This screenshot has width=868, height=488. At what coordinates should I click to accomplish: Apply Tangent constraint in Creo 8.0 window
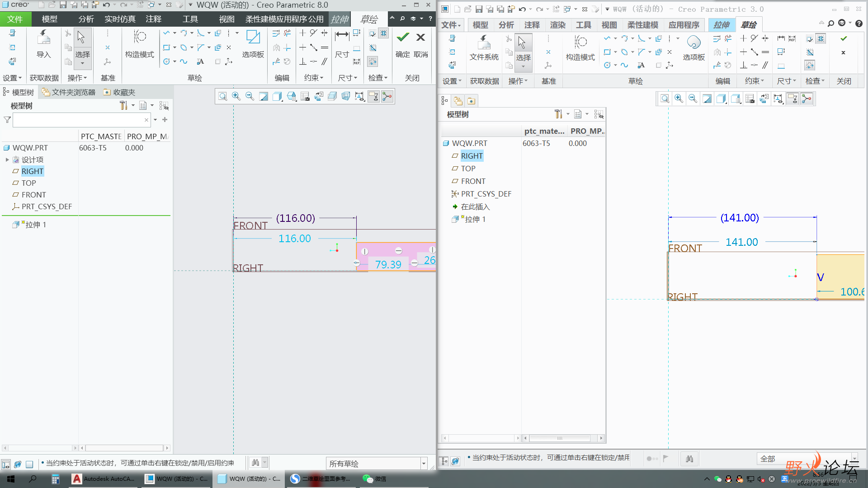tap(313, 33)
